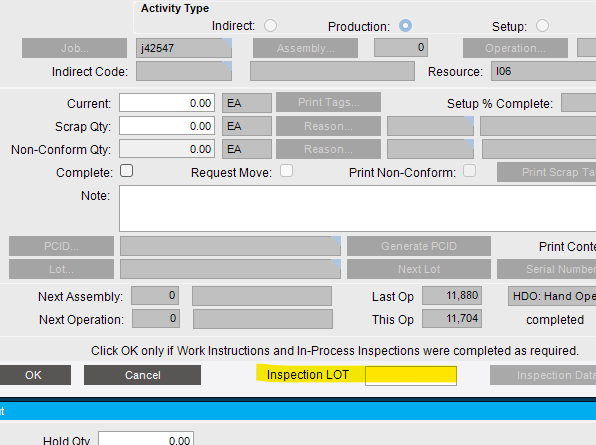Click inside the Note text area
The width and height of the screenshot is (596, 445).
(357, 208)
